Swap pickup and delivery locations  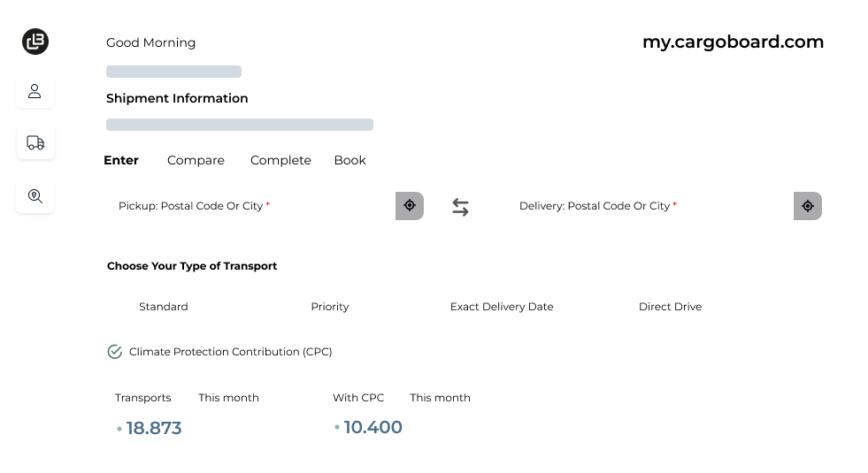tap(460, 207)
